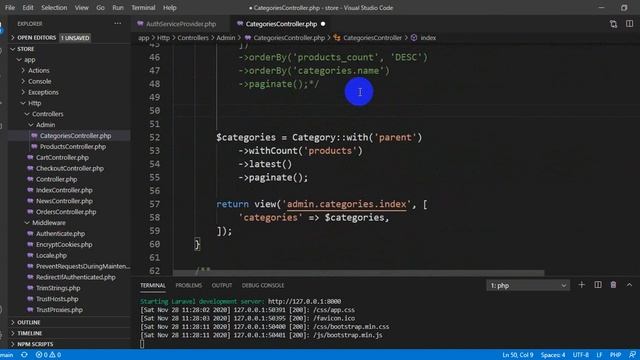
Task: Split the editor to the right
Action: [x=629, y=24]
